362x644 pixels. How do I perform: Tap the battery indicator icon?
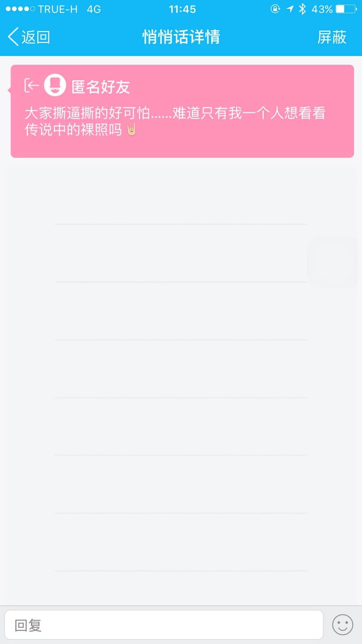(347, 9)
